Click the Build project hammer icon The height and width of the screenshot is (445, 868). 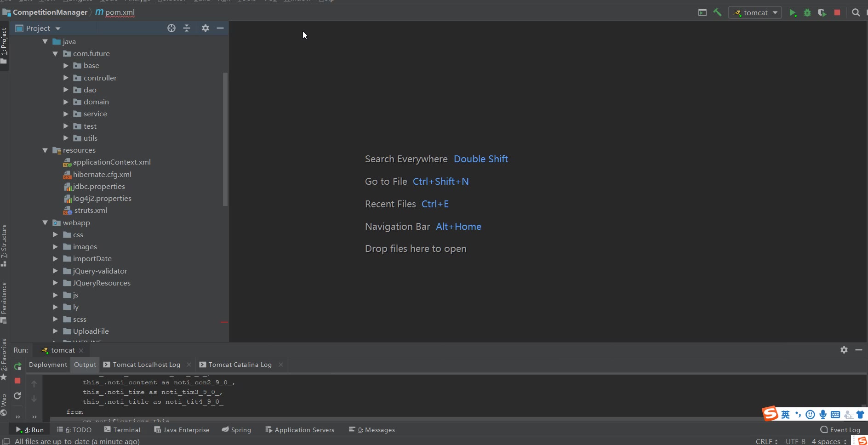pyautogui.click(x=717, y=13)
